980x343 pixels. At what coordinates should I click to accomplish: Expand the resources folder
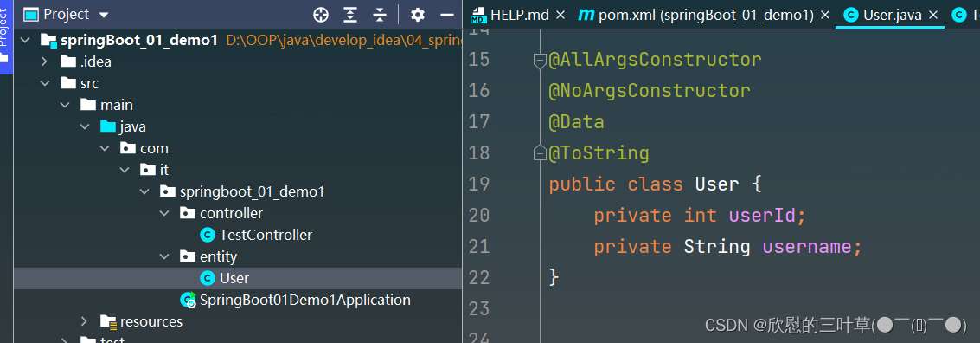pos(85,321)
